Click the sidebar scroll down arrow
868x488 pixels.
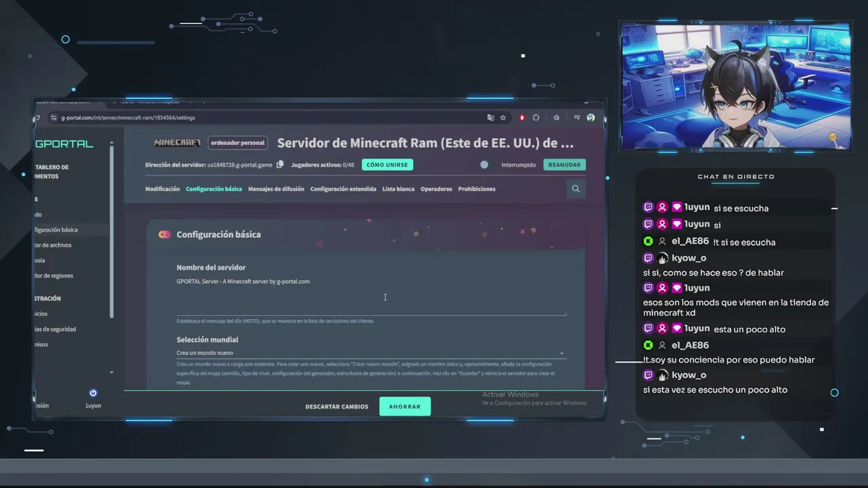[x=112, y=372]
